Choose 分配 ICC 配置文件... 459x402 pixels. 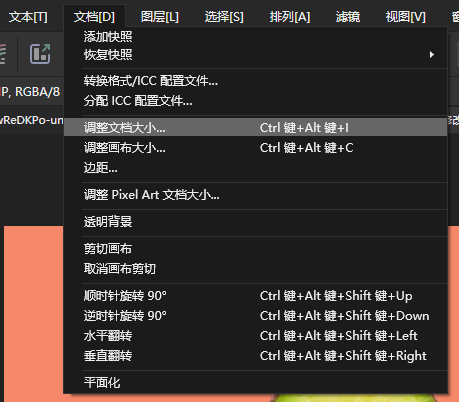pos(255,101)
